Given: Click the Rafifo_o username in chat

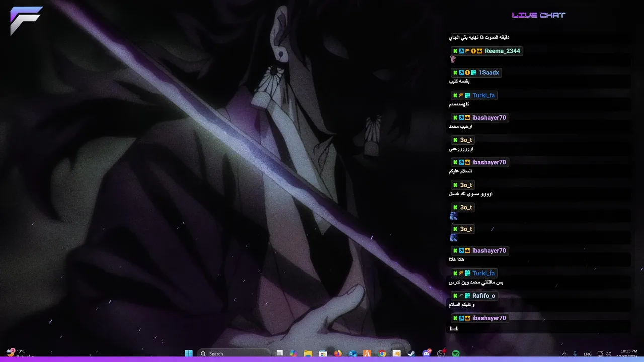Looking at the screenshot, I should point(484,296).
